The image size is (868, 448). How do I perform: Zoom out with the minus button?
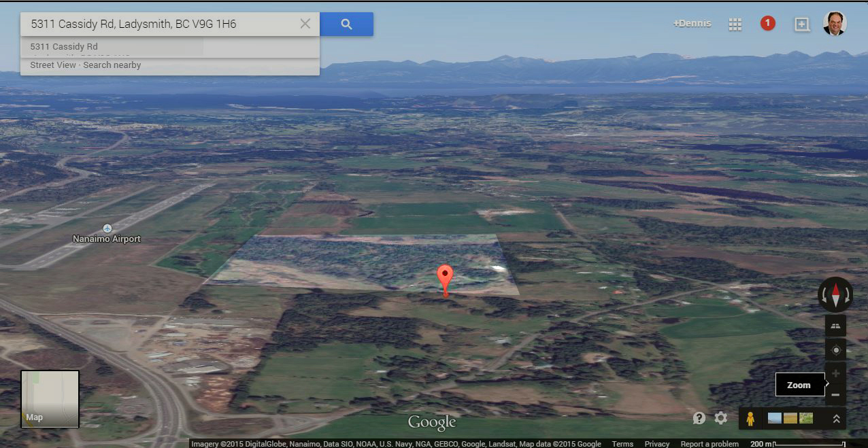(835, 395)
